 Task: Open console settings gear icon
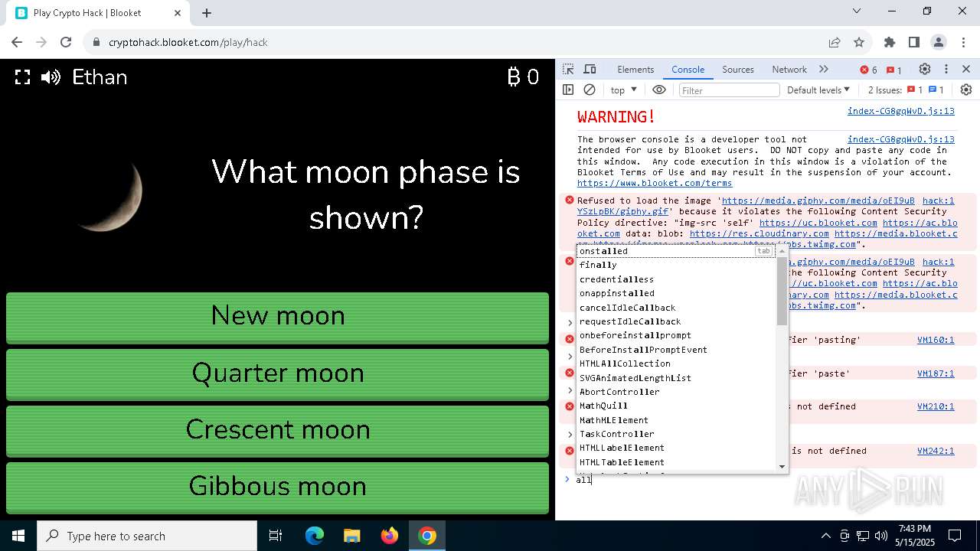tap(966, 90)
